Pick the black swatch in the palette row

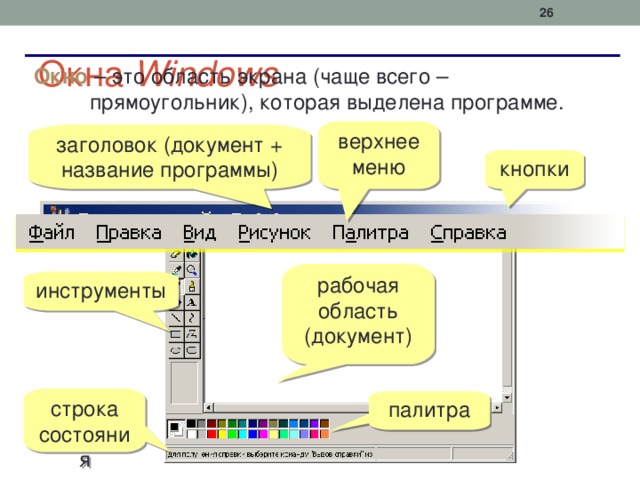click(x=191, y=423)
